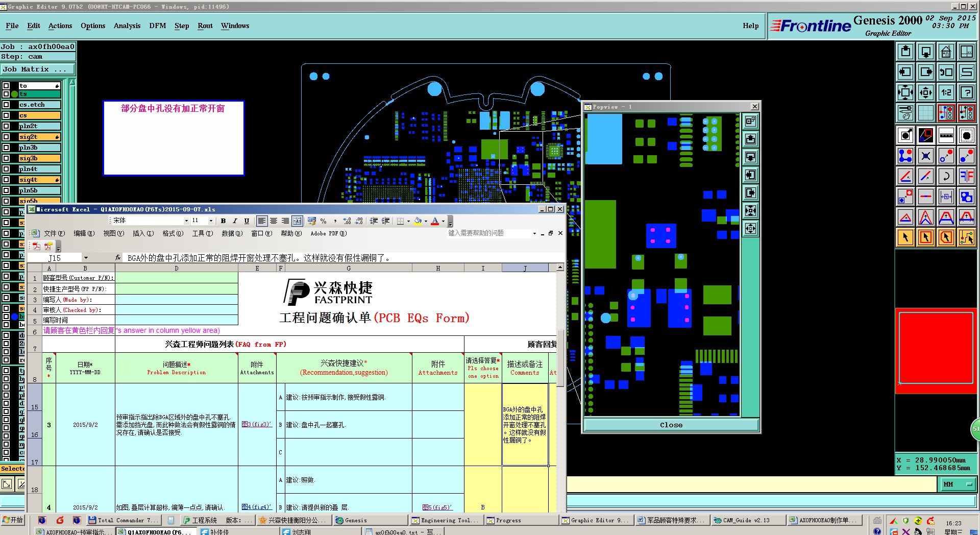This screenshot has width=980, height=535.
Task: Click Merge and Center icon in Excel
Action: click(297, 221)
